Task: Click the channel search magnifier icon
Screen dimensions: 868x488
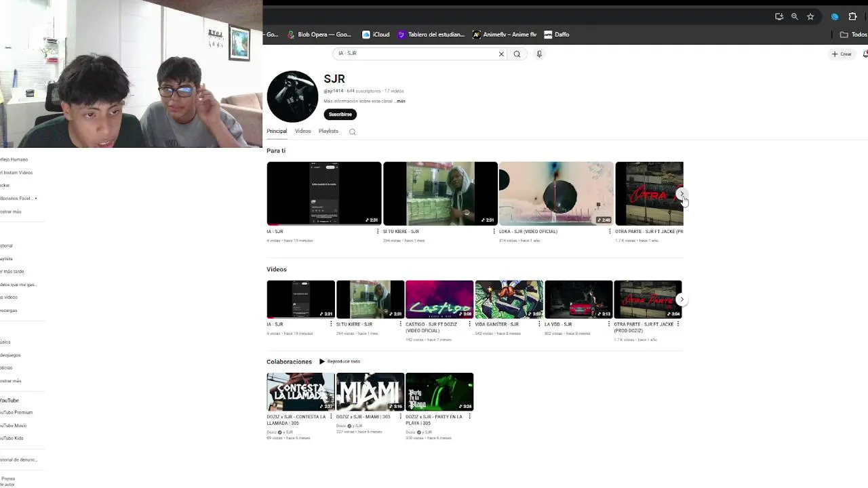Action: [352, 131]
